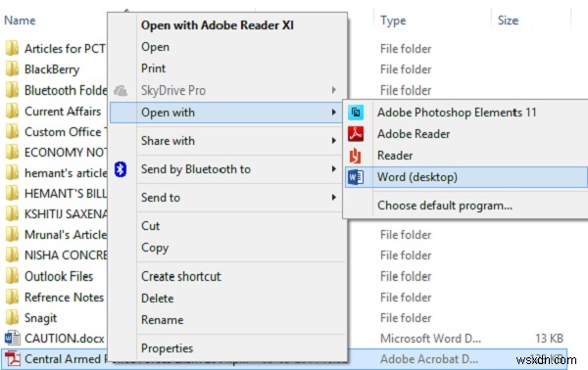Sort by the Type column header
Viewport: 588px width, 370px height.
(393, 21)
